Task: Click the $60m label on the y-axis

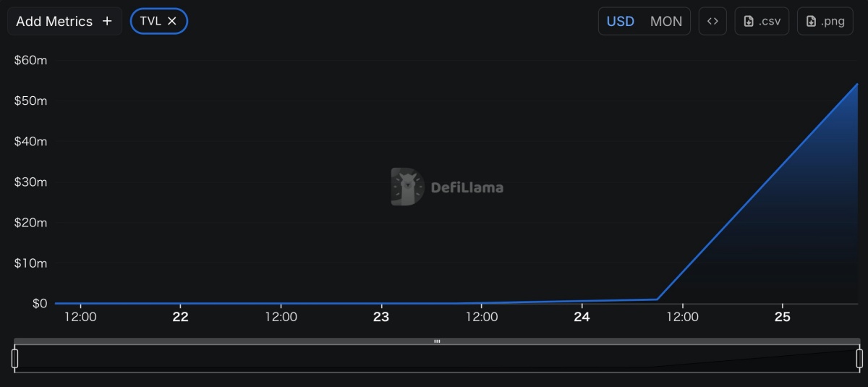Action: pyautogui.click(x=30, y=60)
